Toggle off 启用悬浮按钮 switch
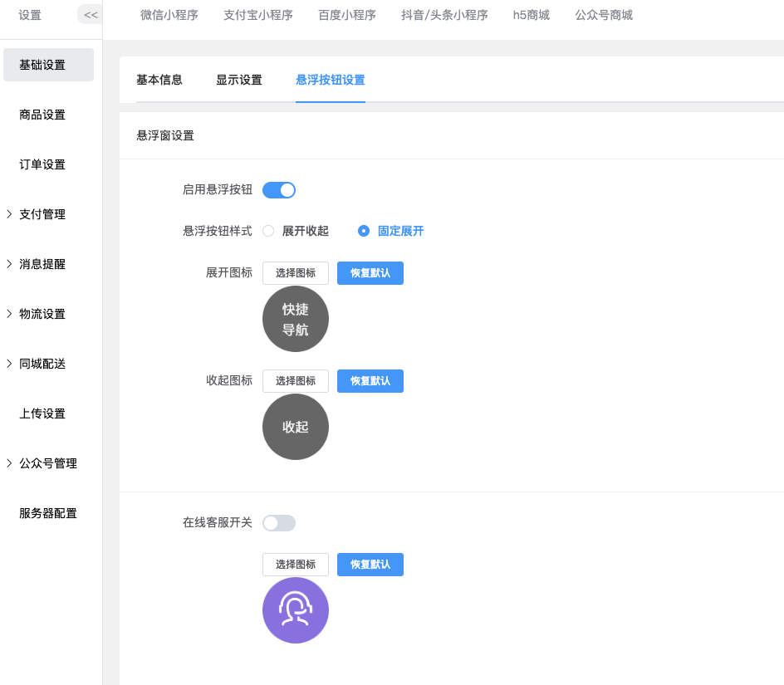 pyautogui.click(x=279, y=190)
